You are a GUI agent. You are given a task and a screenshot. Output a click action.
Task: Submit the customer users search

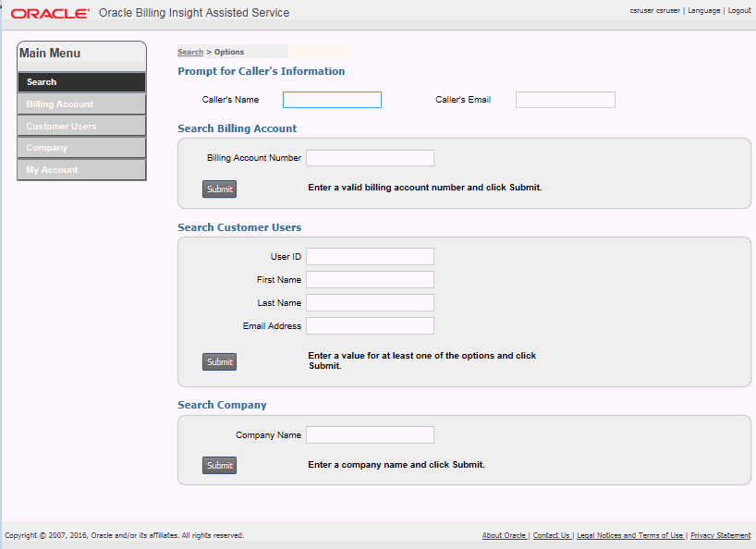pyautogui.click(x=219, y=361)
